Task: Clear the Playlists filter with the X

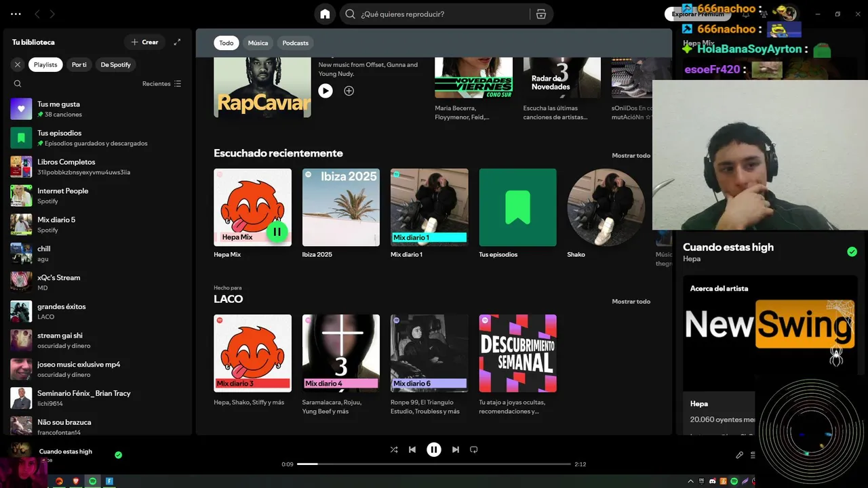Action: (x=18, y=64)
